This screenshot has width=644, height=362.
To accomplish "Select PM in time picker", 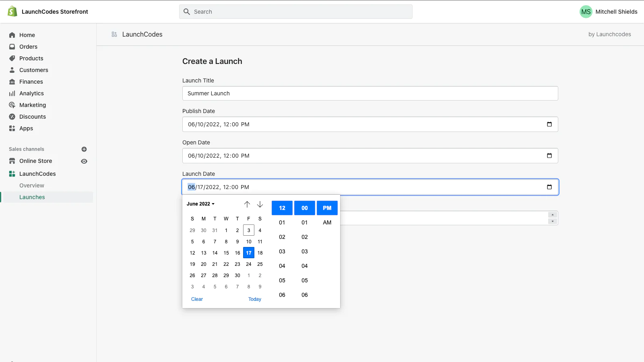I will 327,208.
